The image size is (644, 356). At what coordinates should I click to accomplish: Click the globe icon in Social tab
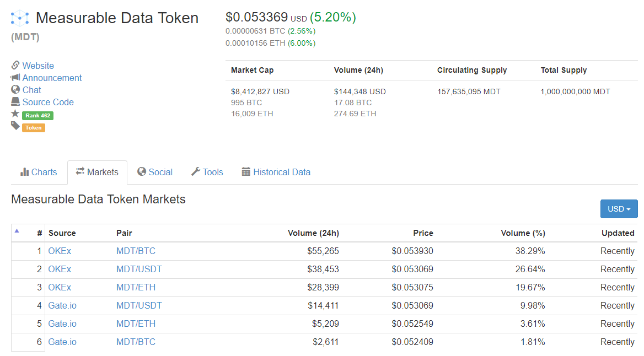pyautogui.click(x=142, y=171)
